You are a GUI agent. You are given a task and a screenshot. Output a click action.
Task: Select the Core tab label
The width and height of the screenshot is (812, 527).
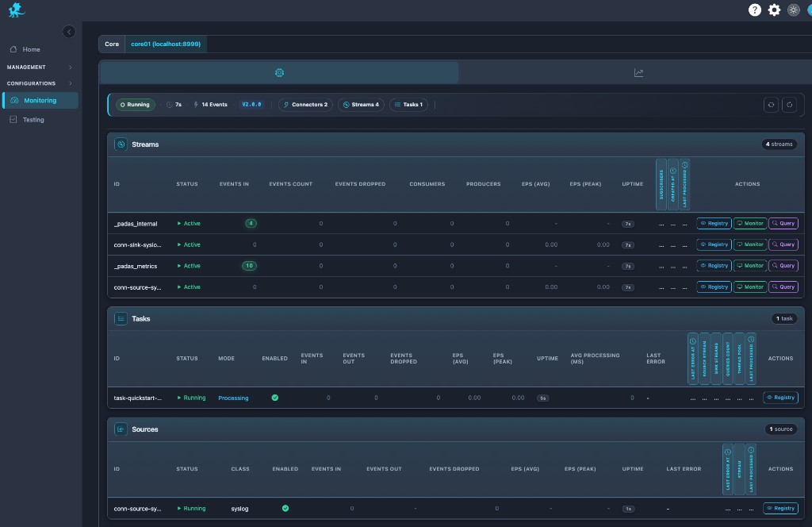[x=112, y=44]
